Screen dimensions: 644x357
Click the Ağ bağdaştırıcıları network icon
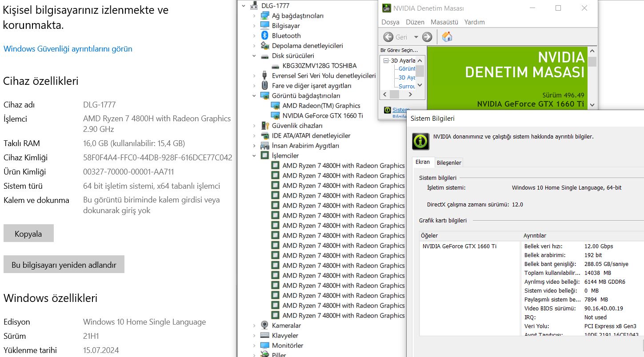265,16
